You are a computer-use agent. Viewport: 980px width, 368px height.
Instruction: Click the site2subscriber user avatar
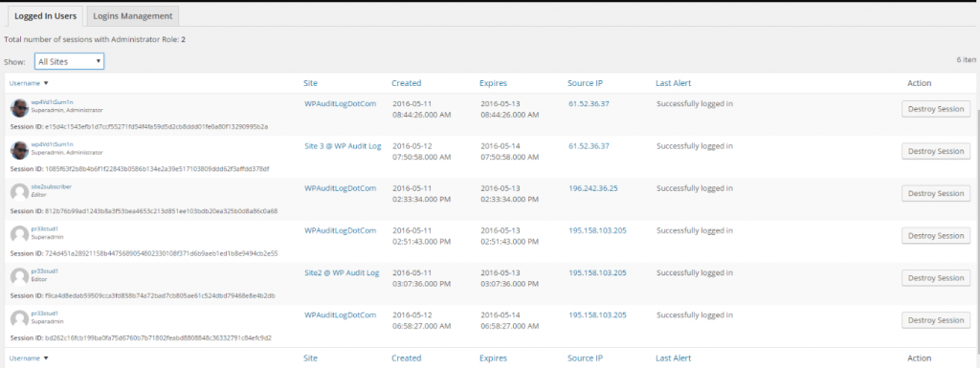coord(19,192)
